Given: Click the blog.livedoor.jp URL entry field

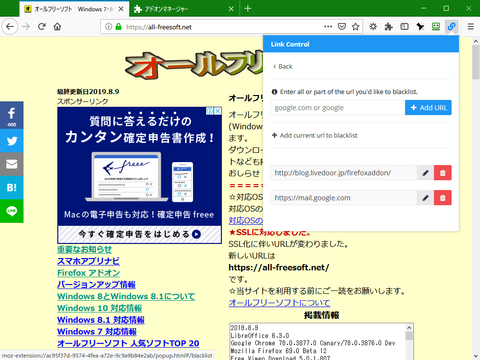Looking at the screenshot, I should [344, 173].
